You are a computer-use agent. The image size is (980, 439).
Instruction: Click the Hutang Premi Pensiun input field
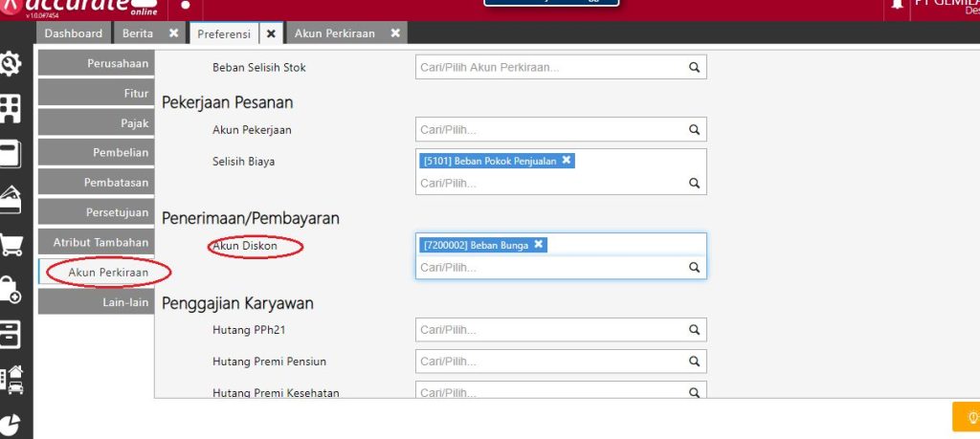click(x=550, y=362)
